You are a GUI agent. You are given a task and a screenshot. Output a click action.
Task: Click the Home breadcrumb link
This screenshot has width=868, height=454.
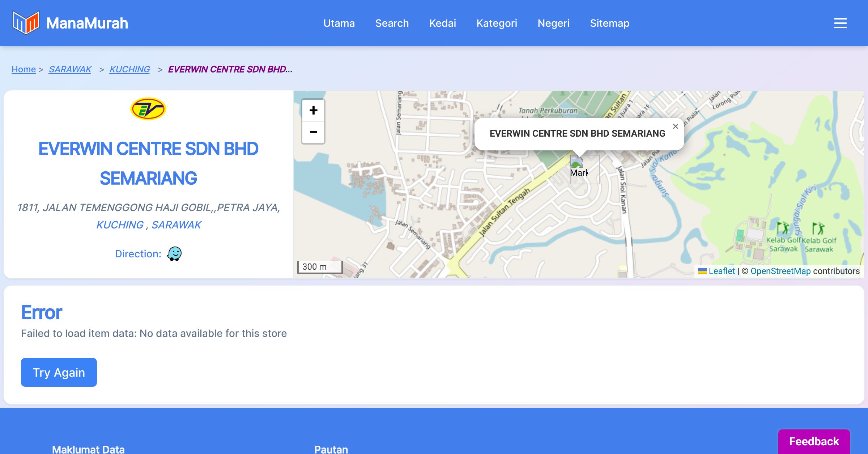click(x=24, y=69)
